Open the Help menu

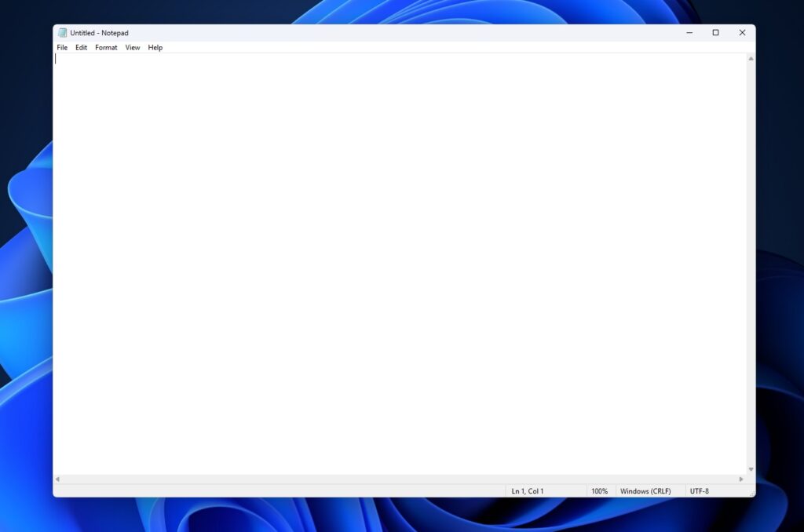(155, 47)
